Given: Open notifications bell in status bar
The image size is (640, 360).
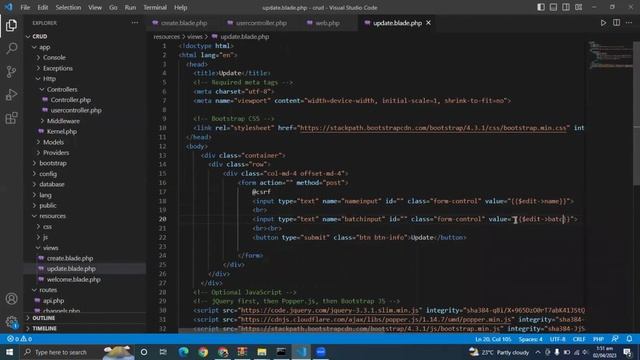Looking at the screenshot, I should [x=629, y=339].
